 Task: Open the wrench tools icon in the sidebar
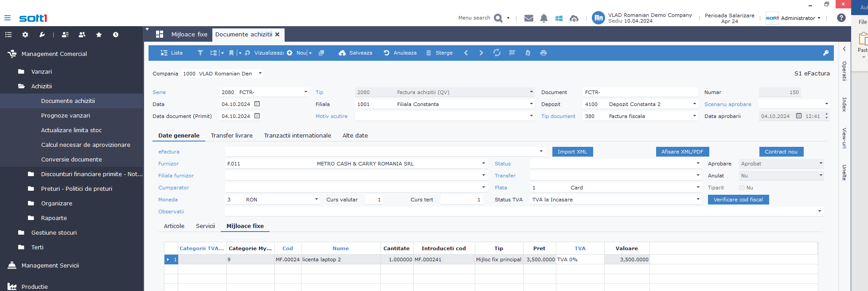point(42,35)
